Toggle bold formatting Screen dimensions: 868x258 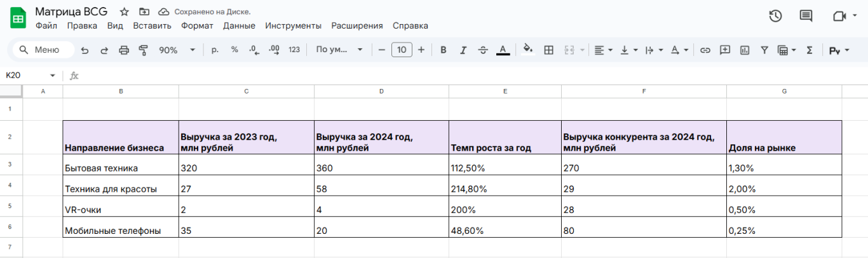[x=444, y=50]
